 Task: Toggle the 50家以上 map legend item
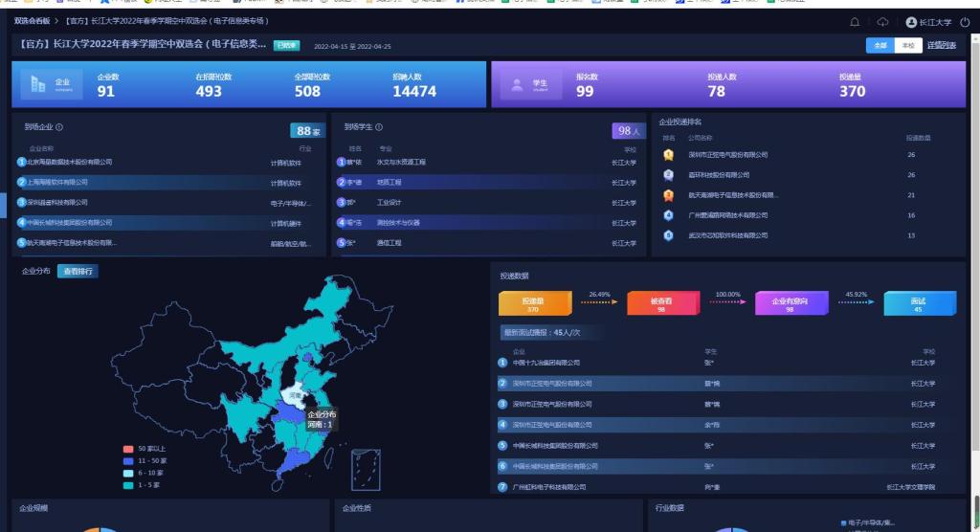[x=128, y=448]
